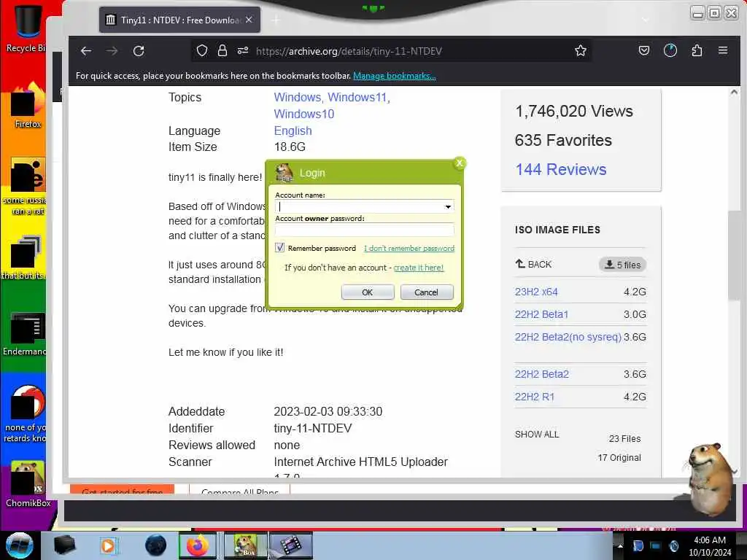Open Endermanch desktop icon
Viewport: 747px width, 560px height.
pyautogui.click(x=26, y=333)
